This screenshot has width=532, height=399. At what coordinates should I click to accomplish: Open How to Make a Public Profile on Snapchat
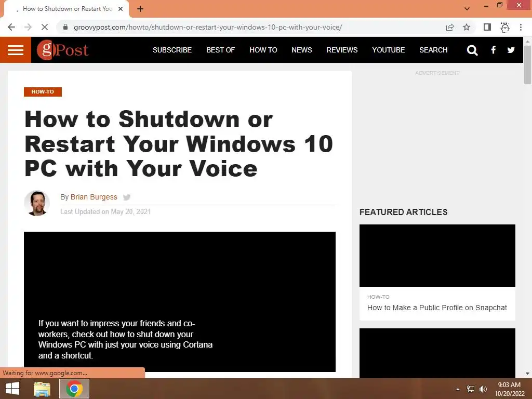[x=437, y=308]
